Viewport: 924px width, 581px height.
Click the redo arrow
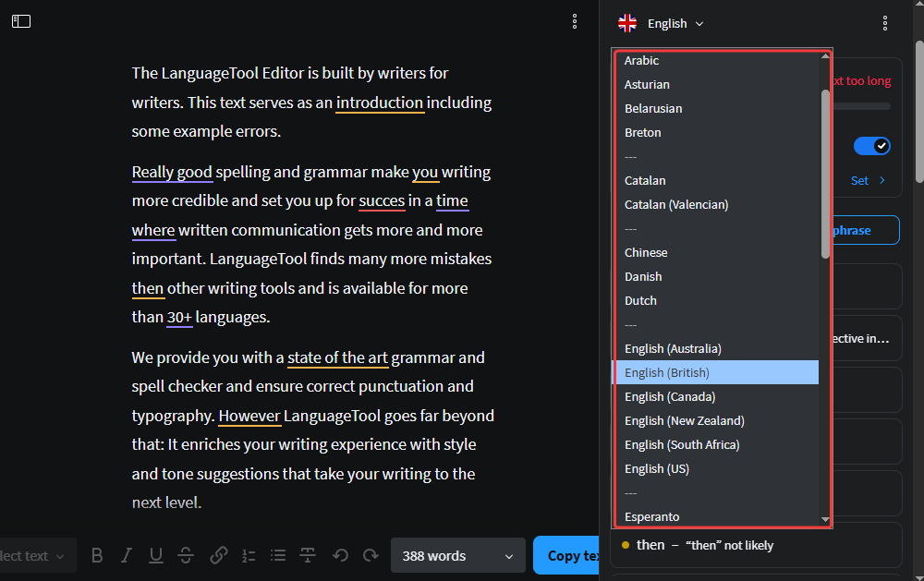[x=371, y=555]
